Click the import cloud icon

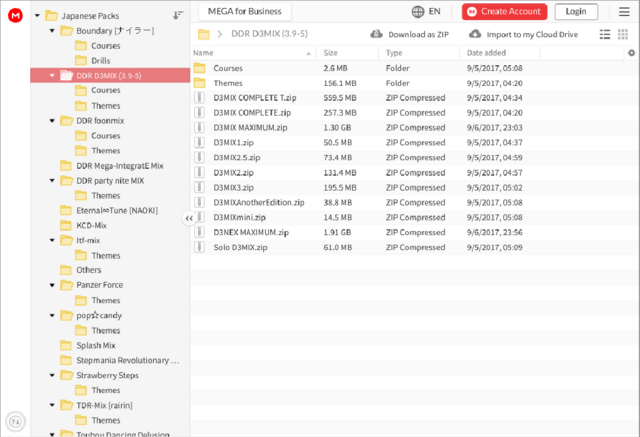475,34
